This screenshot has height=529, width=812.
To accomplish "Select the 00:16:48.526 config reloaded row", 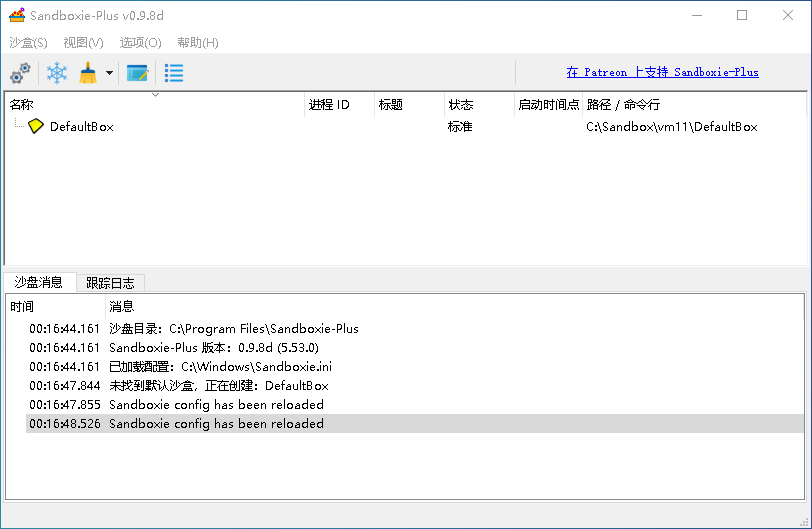I will click(x=414, y=423).
